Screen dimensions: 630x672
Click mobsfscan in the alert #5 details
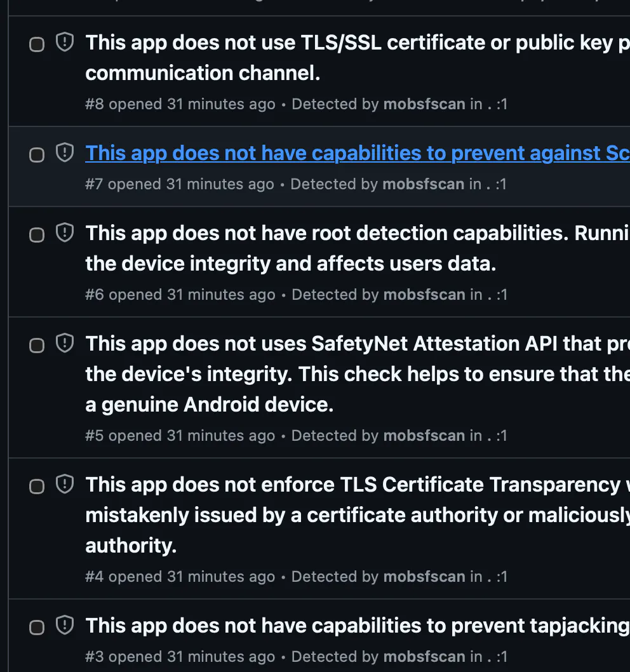tap(424, 436)
